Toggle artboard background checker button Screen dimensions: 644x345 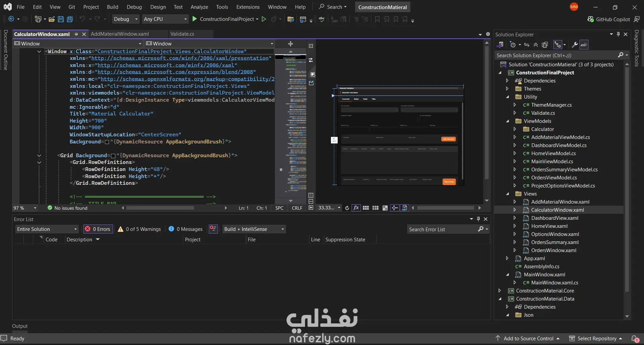(385, 208)
